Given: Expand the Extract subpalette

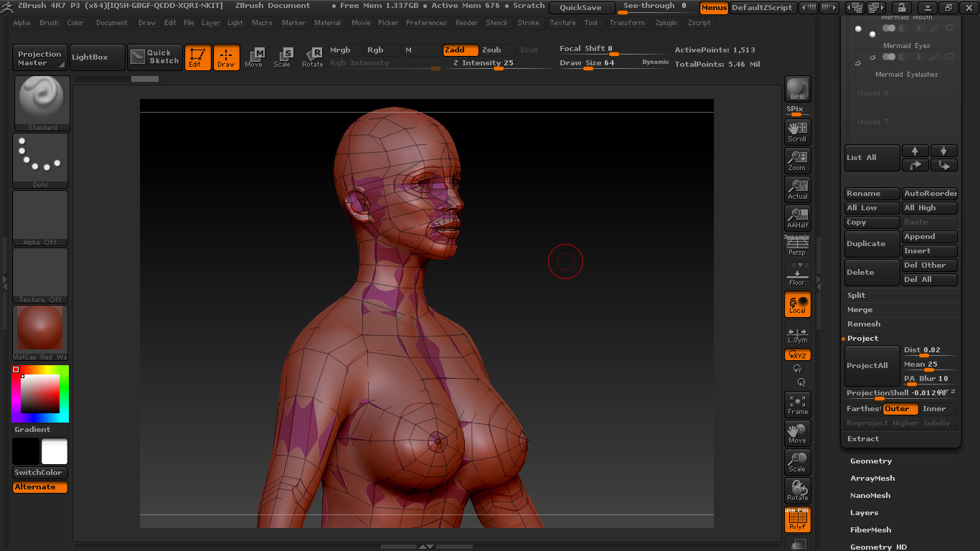Looking at the screenshot, I should pyautogui.click(x=862, y=439).
